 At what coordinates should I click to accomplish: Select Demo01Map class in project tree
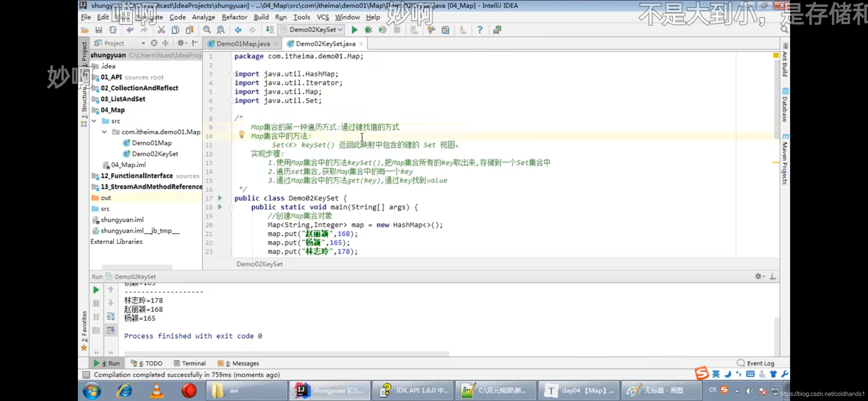coord(148,143)
